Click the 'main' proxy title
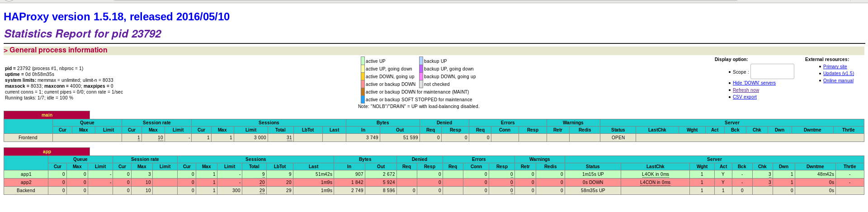 tap(47, 115)
